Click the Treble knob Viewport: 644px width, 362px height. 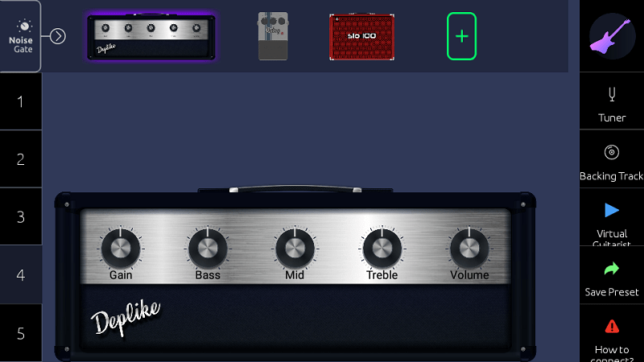[x=382, y=249]
